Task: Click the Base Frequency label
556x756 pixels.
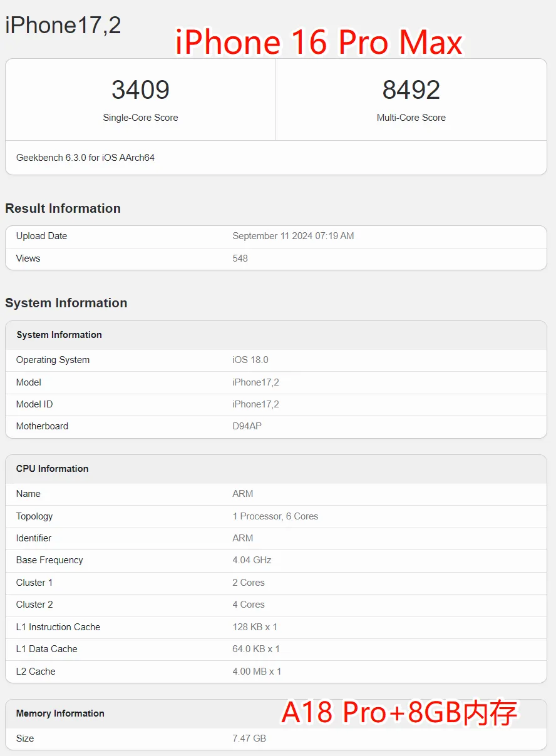Action: (x=49, y=560)
